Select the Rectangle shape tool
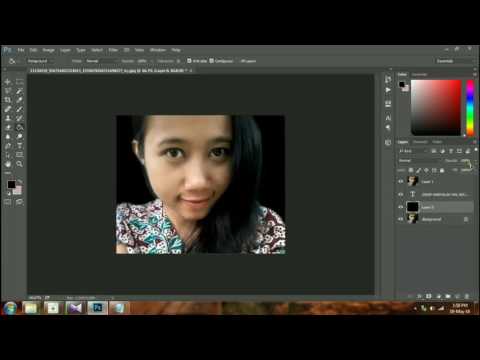This screenshot has height=360, width=480. tap(19, 155)
